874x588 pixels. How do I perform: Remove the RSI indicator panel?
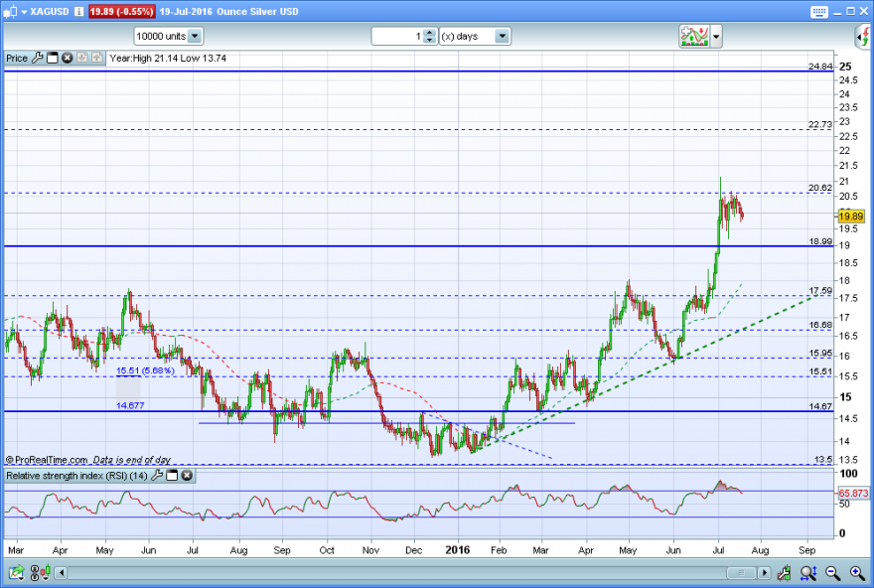click(187, 476)
